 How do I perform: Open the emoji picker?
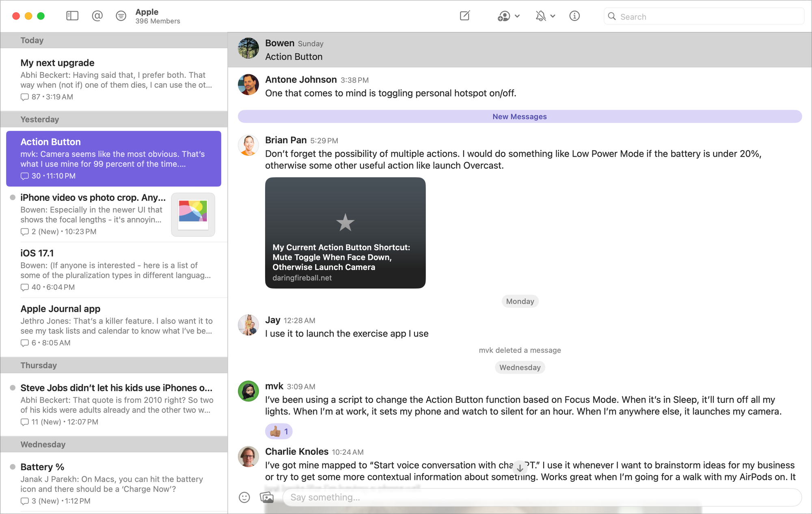244,497
